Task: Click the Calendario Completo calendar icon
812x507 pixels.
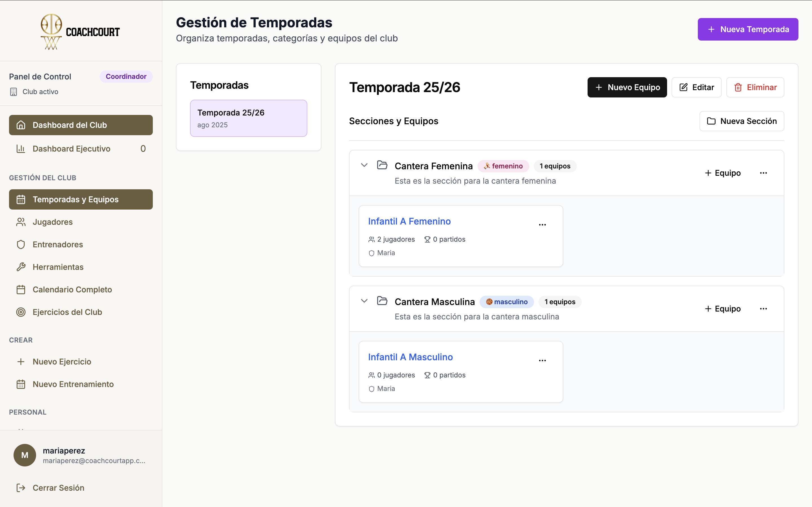Action: [21, 289]
